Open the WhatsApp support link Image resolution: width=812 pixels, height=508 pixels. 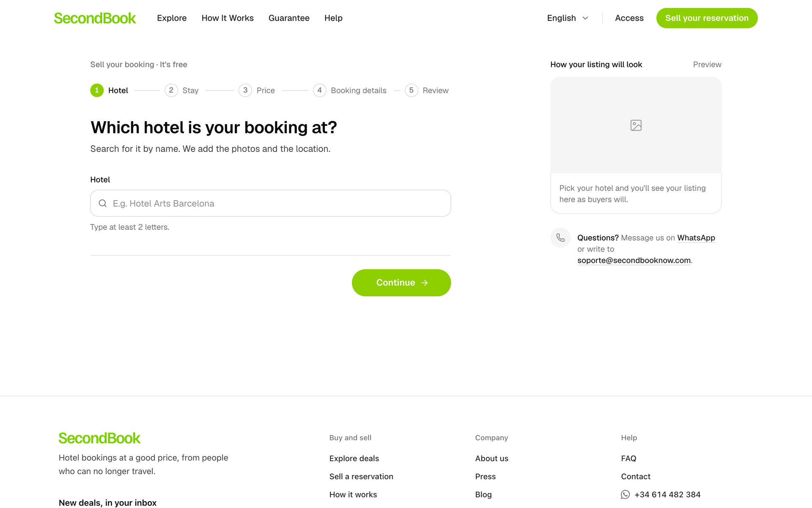click(696, 238)
